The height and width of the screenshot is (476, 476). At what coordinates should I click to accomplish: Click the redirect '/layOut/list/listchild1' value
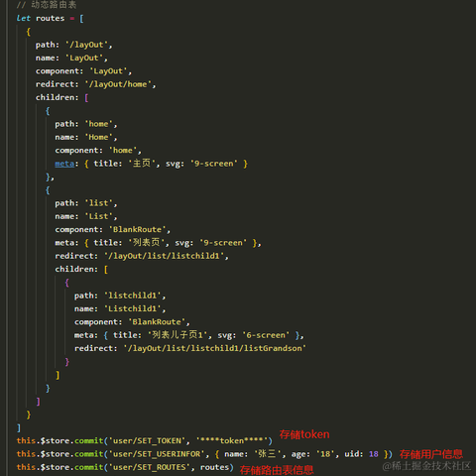click(x=165, y=256)
